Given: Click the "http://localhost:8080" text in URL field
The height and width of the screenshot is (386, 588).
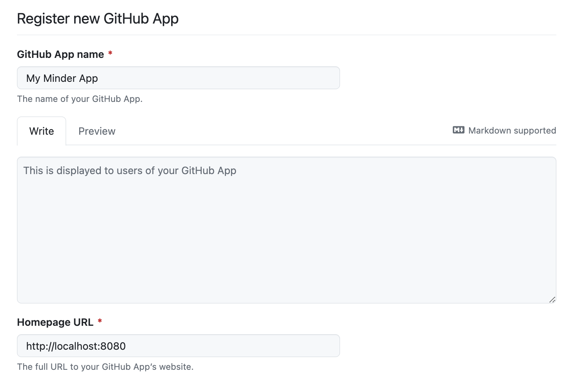Looking at the screenshot, I should pyautogui.click(x=76, y=346).
